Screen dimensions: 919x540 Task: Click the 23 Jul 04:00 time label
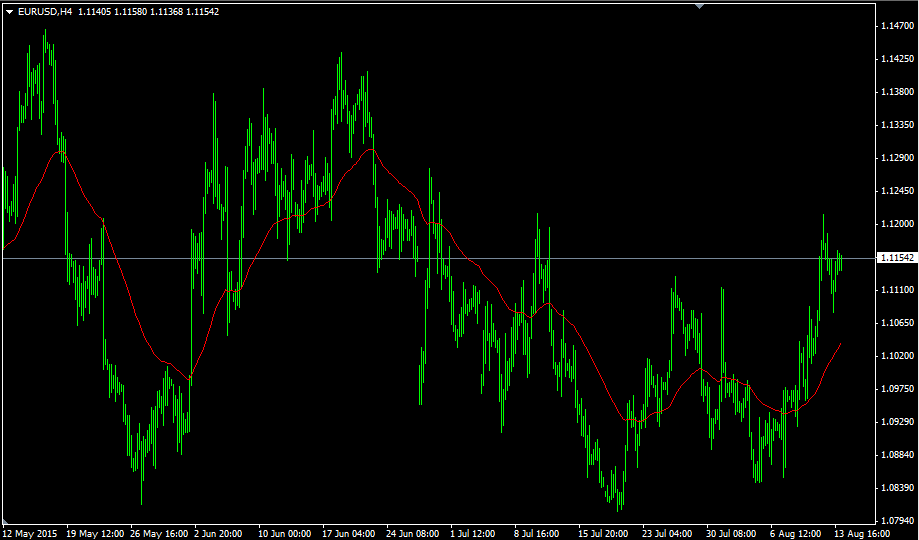click(x=666, y=534)
